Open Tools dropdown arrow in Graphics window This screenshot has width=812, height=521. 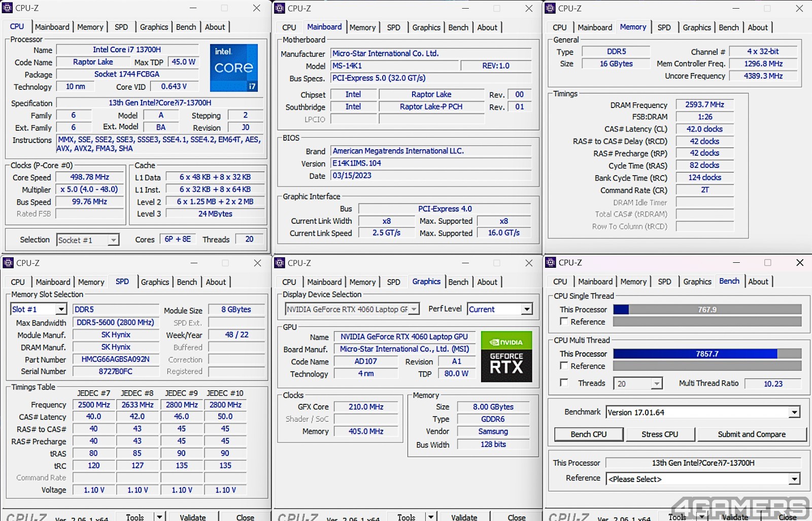coord(431,516)
